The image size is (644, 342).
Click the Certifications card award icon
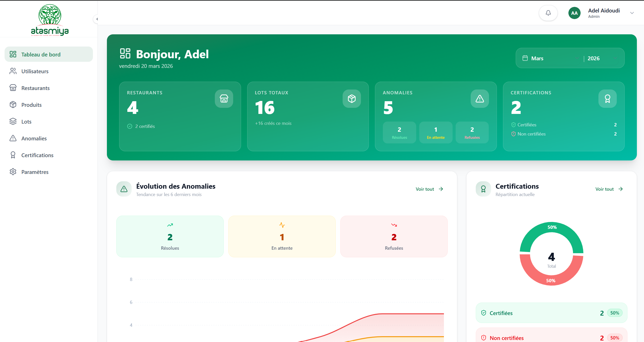click(x=607, y=99)
